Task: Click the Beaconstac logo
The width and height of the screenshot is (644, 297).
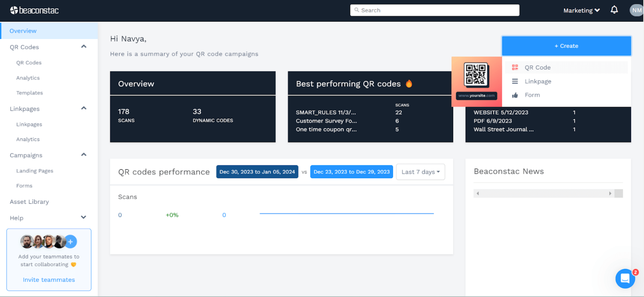Action: 34,10
